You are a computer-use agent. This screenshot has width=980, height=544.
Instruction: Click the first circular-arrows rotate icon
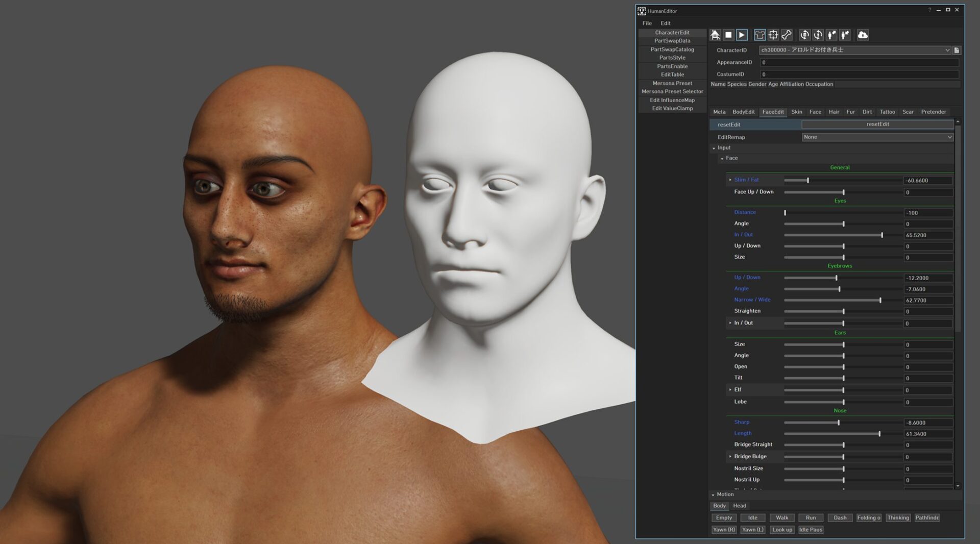click(x=804, y=35)
